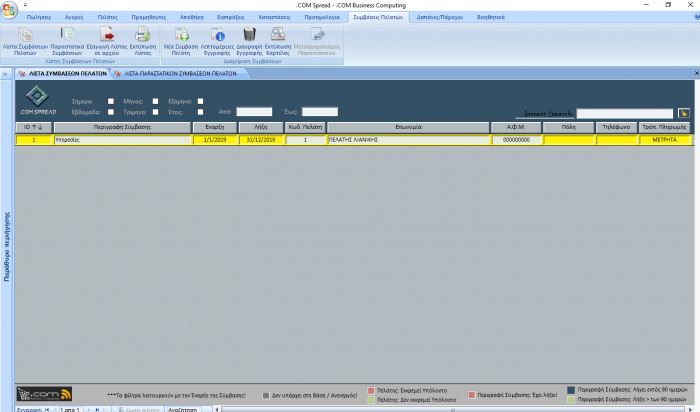Toggle the Μήνας filter checkbox
The height and width of the screenshot is (412, 700).
155,101
